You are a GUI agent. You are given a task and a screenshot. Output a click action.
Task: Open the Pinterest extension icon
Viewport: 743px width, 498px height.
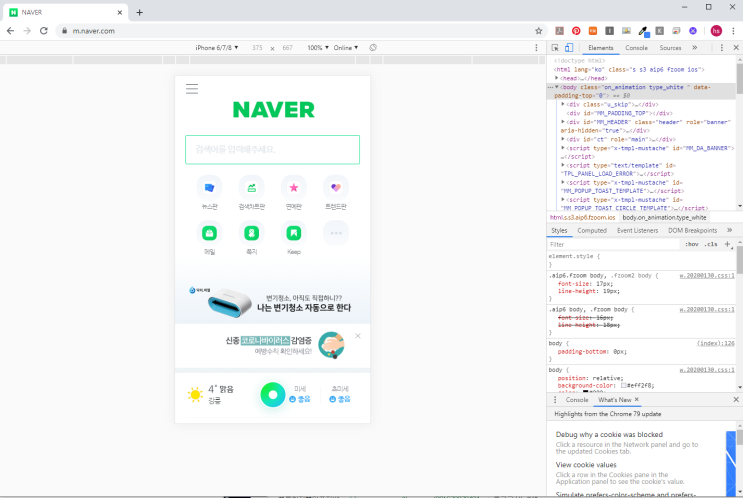pyautogui.click(x=576, y=31)
